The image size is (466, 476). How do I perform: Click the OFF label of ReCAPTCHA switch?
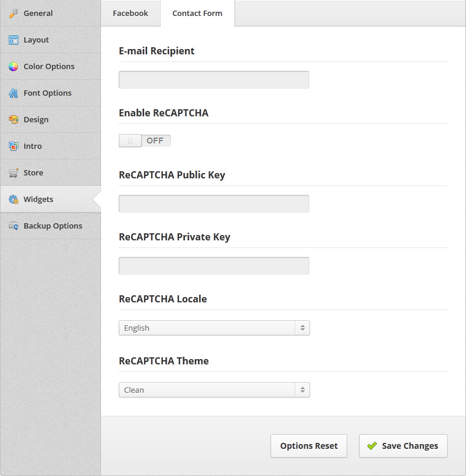(x=155, y=141)
